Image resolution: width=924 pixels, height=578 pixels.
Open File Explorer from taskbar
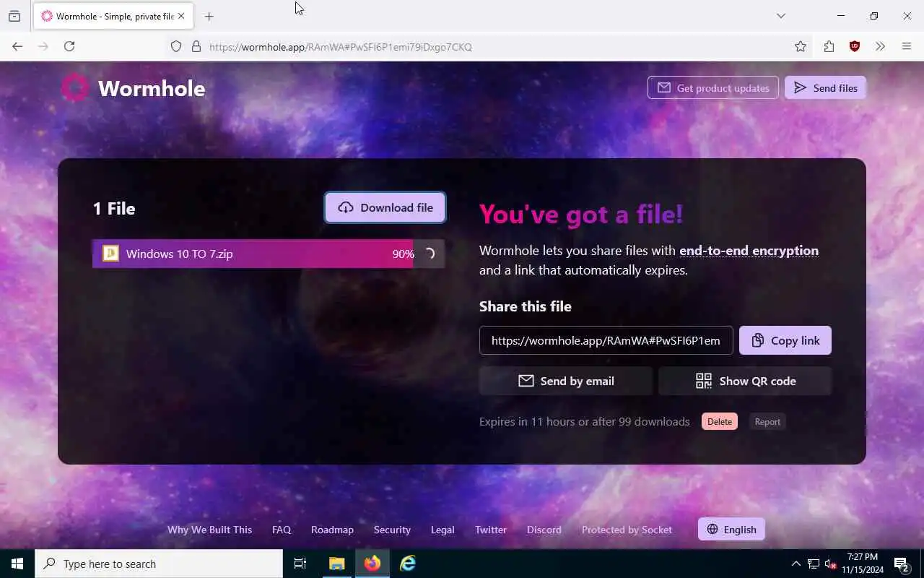pos(337,564)
